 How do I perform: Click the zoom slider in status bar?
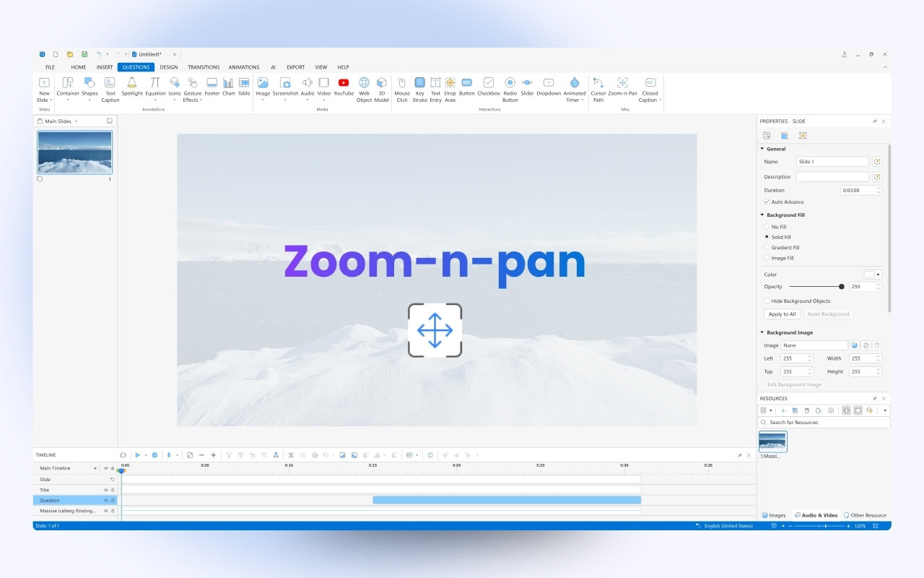point(819,526)
